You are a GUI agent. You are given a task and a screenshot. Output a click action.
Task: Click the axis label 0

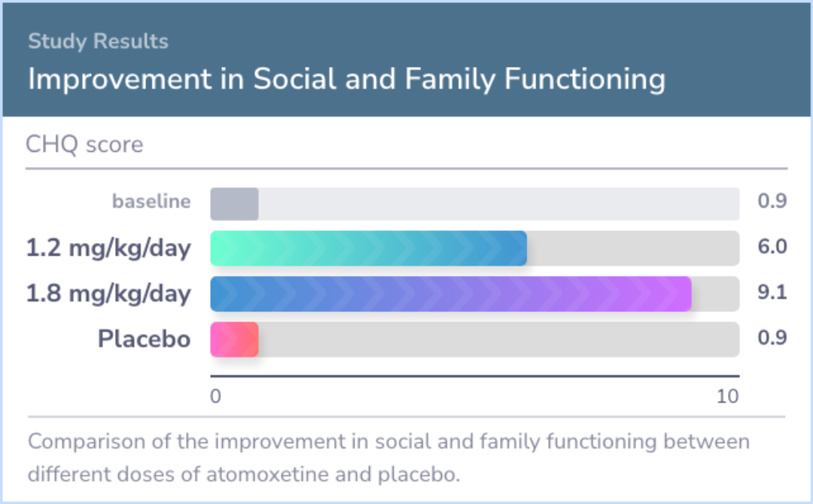pos(216,396)
